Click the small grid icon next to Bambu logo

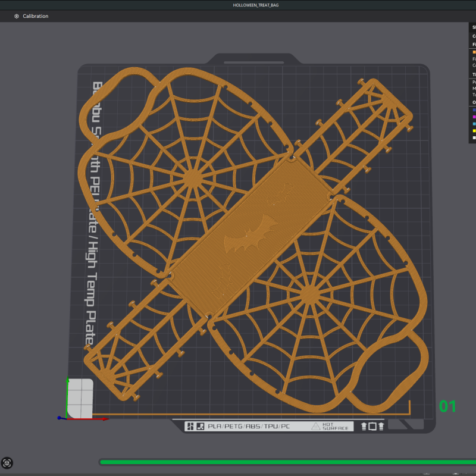[x=190, y=426]
